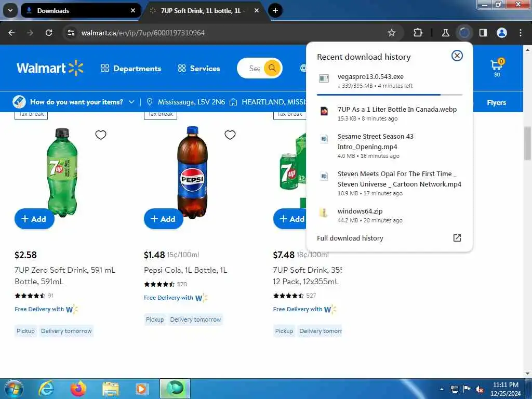Favorite the 7UP Zero with heart icon
Screen dimensions: 532x399
tap(101, 135)
